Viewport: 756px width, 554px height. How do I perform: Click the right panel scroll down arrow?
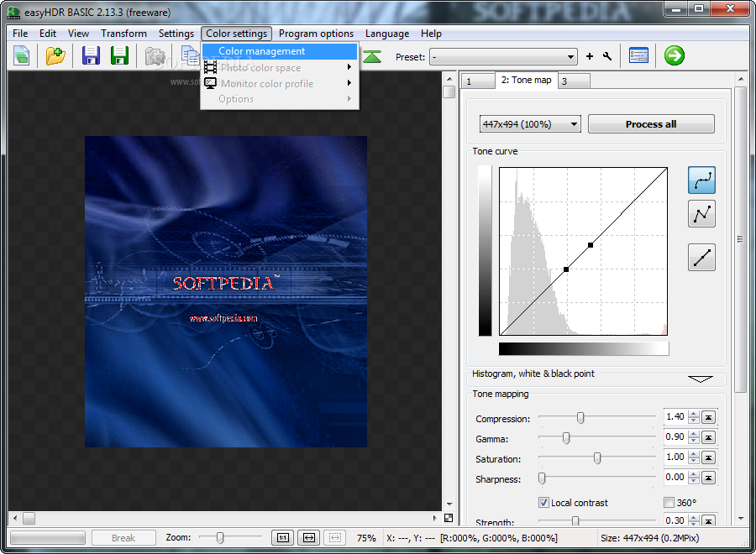click(741, 519)
